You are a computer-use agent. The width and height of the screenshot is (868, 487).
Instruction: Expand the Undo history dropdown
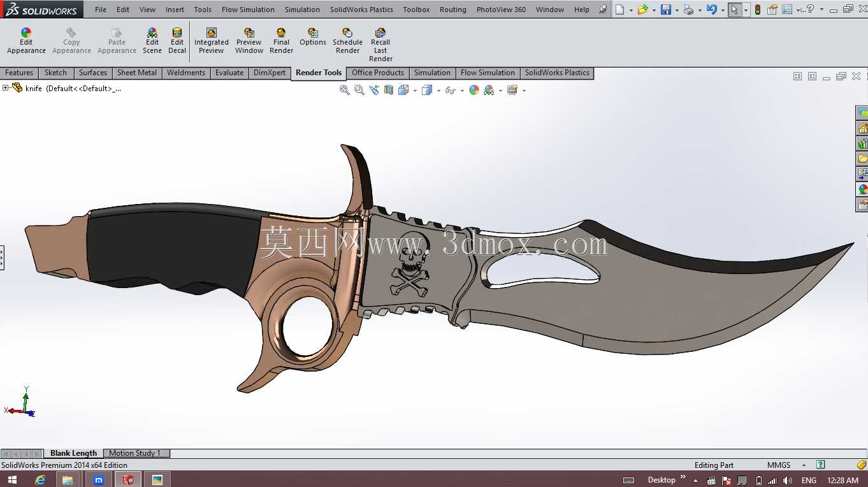[x=723, y=10]
